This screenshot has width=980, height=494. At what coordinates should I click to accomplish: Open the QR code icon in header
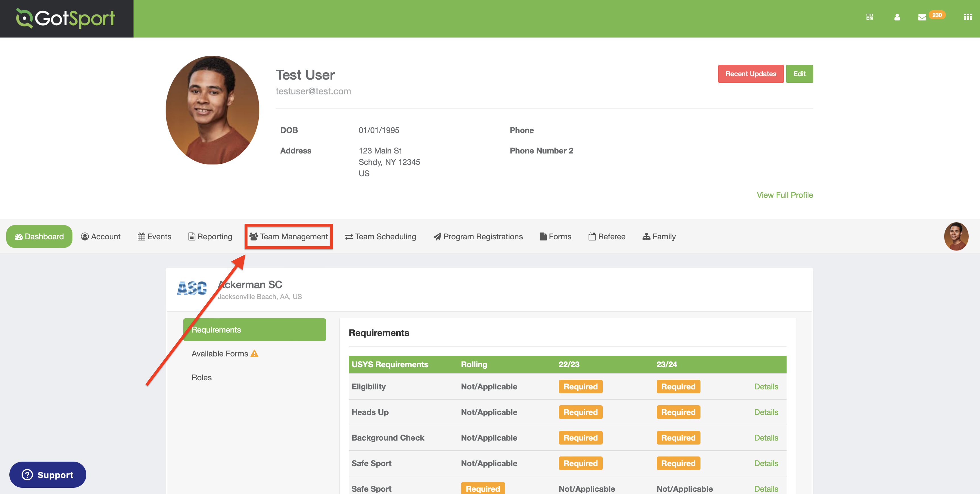coord(869,17)
